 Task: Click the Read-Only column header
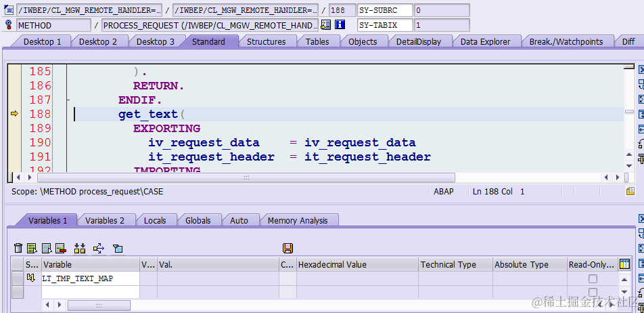point(593,264)
